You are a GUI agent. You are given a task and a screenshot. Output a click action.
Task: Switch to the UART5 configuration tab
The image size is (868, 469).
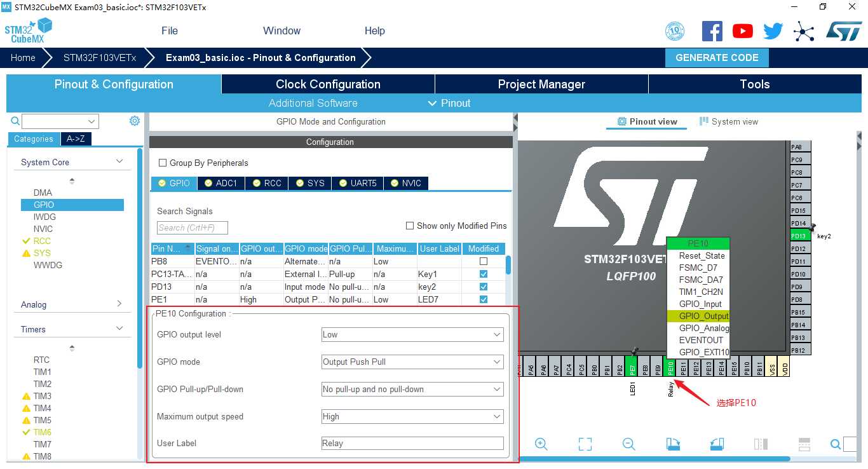click(x=358, y=183)
